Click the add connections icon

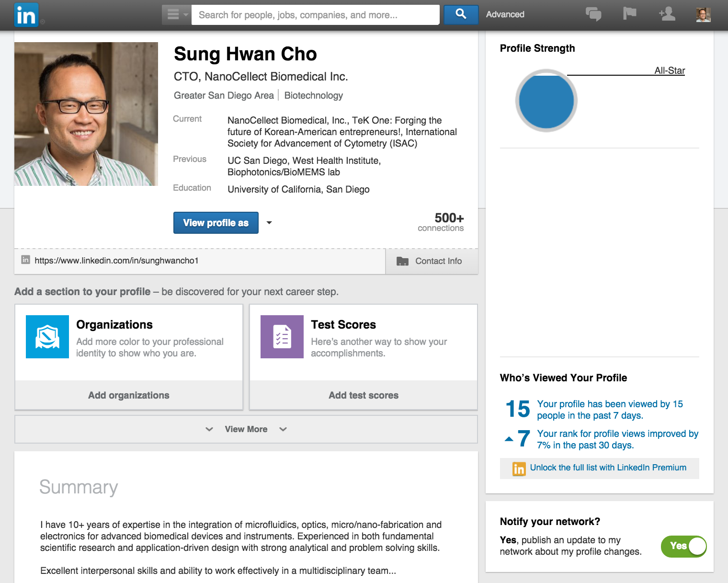coord(667,14)
